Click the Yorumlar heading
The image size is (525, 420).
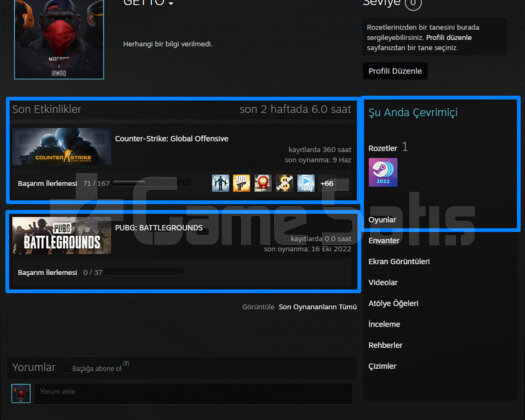click(x=34, y=367)
